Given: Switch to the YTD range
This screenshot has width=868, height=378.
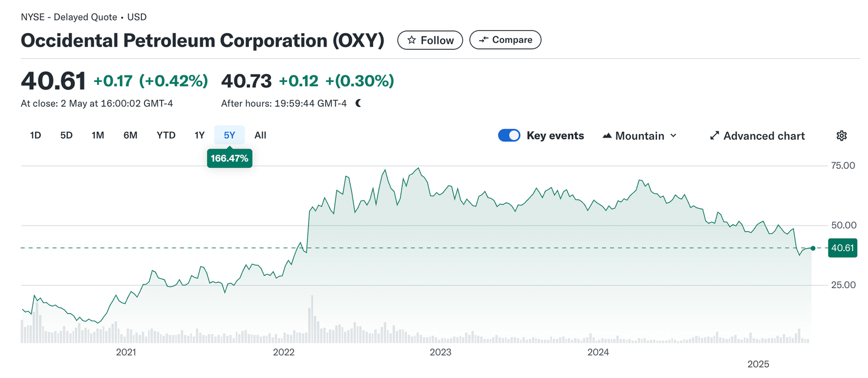Looking at the screenshot, I should click(165, 135).
